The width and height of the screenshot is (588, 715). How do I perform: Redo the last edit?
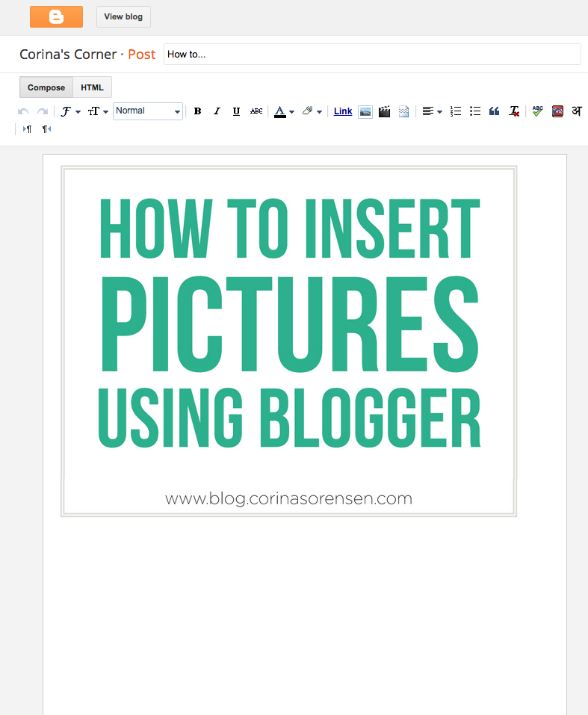[43, 111]
